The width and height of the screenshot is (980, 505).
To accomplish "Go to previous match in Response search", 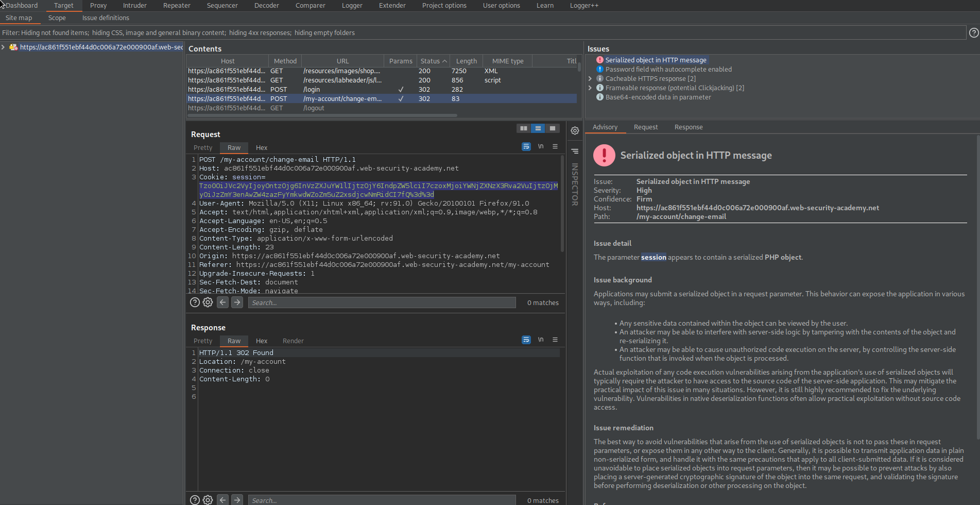I will point(222,500).
